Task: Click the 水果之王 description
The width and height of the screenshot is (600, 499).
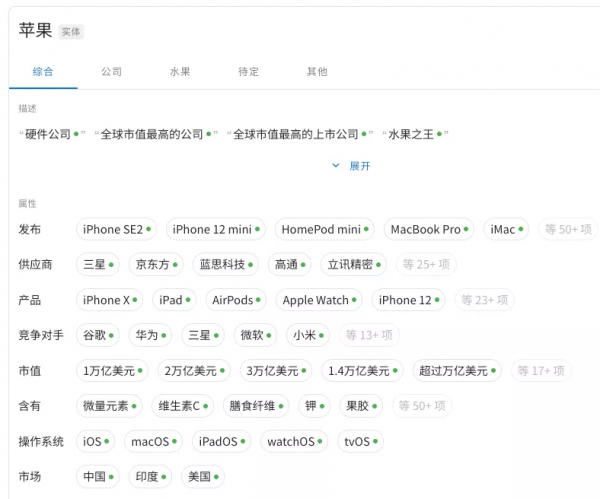Action: tap(416, 134)
